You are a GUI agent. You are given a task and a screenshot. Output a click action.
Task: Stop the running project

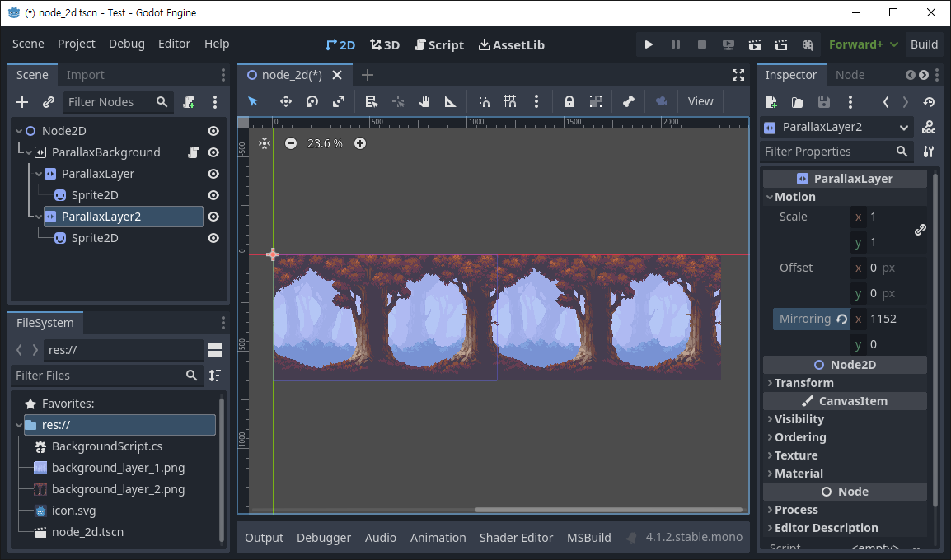click(x=702, y=44)
